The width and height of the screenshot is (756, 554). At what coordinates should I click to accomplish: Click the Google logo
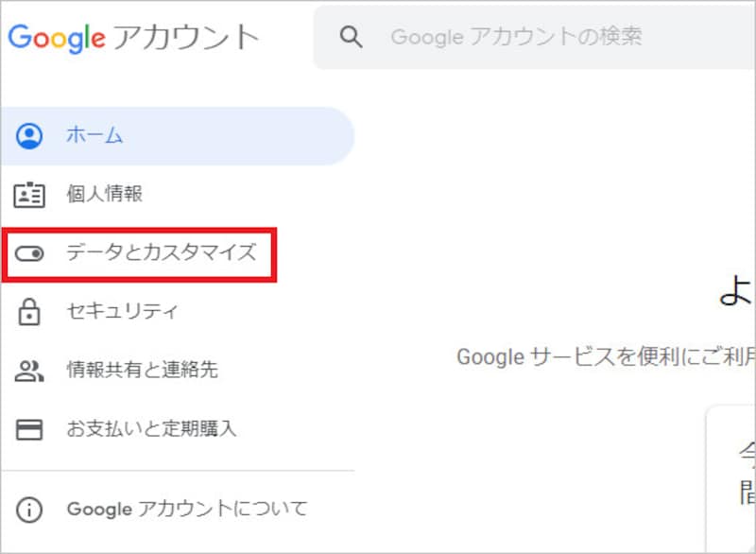pos(57,37)
